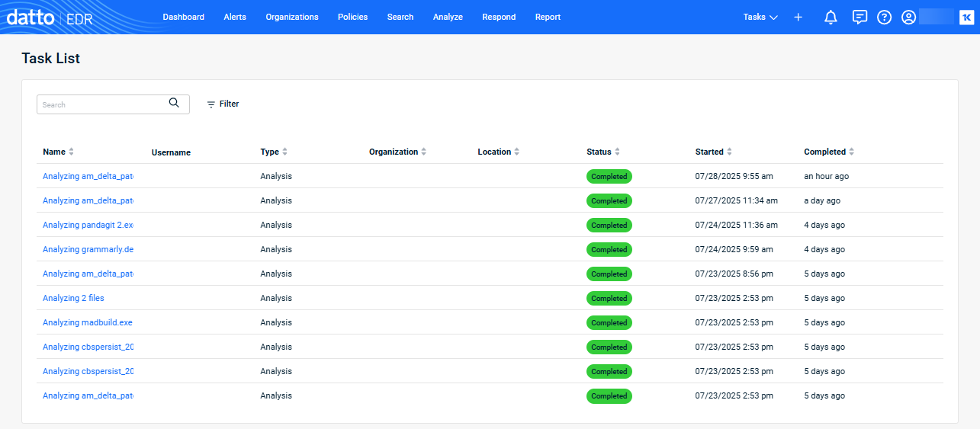Click the Completed badge on madbuild.exe row
Viewport: 980px width, 429px height.
point(609,322)
